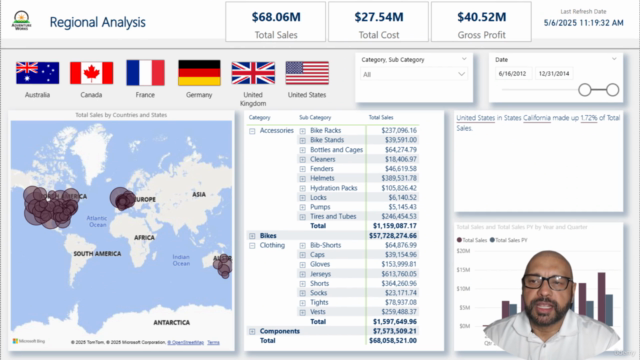Expand the Bike Racks sub category
The width and height of the screenshot is (640, 360).
pyautogui.click(x=302, y=131)
